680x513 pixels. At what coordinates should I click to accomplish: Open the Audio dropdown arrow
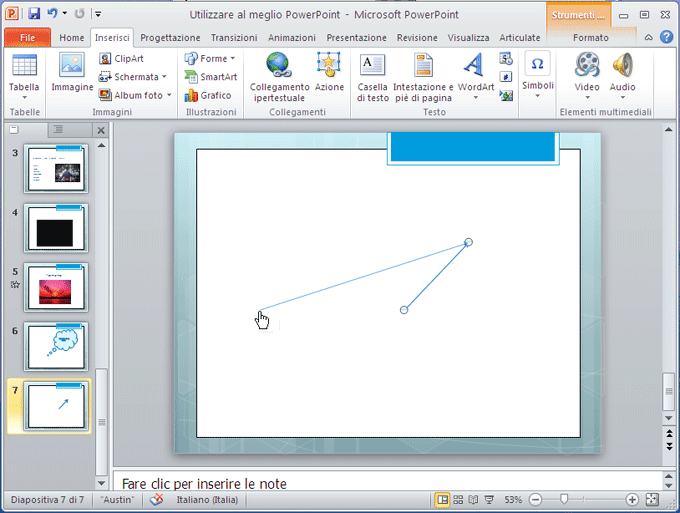(x=623, y=98)
